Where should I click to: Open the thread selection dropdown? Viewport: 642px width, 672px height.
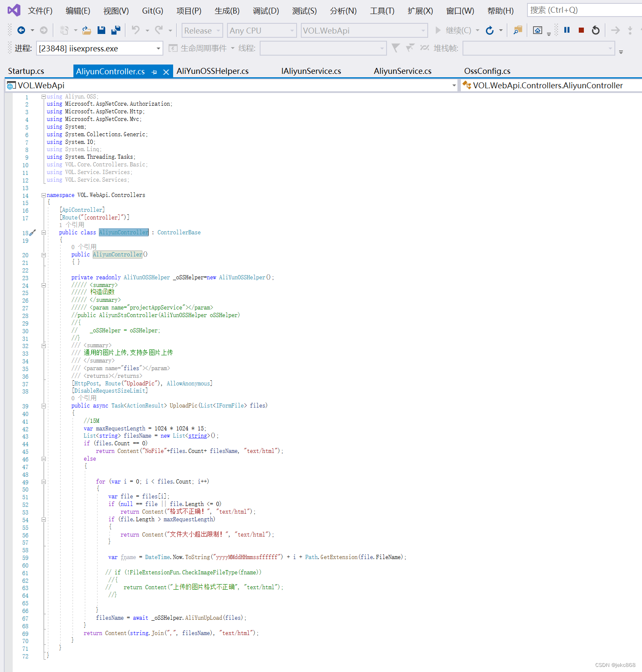point(323,48)
